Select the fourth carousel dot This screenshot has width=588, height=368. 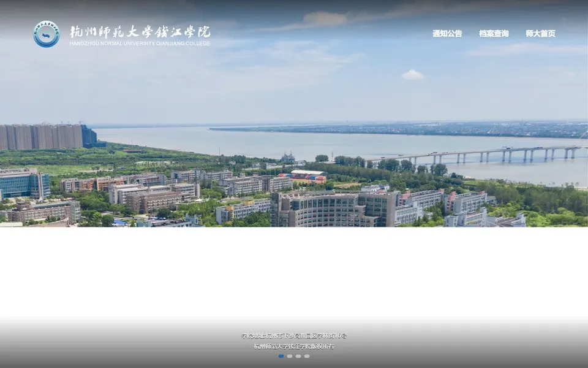307,356
